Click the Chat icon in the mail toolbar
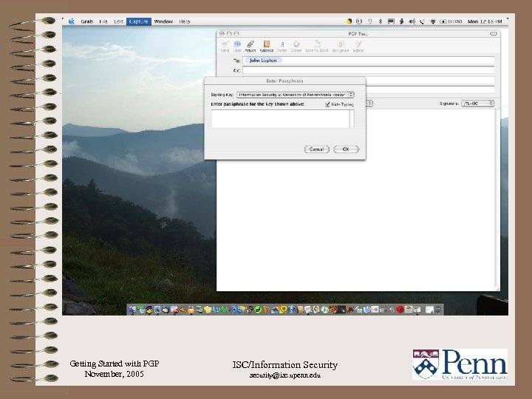The width and height of the screenshot is (532, 399). click(x=237, y=46)
